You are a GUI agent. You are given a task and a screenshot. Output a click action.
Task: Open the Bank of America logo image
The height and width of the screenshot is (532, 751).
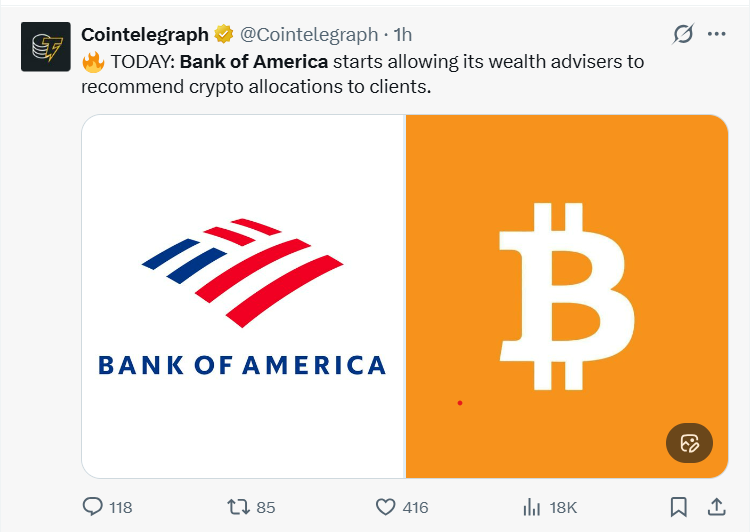243,296
